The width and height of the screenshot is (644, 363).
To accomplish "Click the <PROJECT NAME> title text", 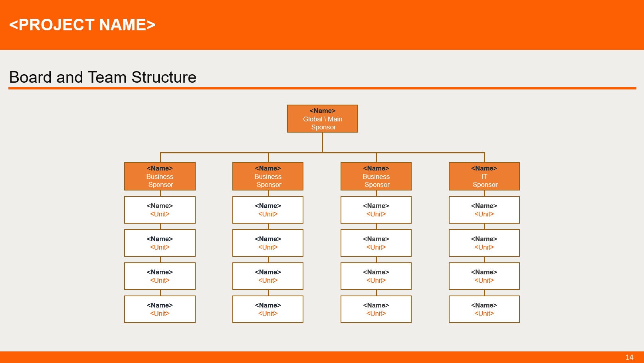I will click(83, 25).
